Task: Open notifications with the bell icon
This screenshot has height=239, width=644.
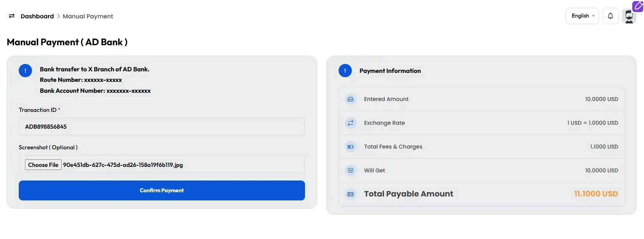Action: point(610,16)
